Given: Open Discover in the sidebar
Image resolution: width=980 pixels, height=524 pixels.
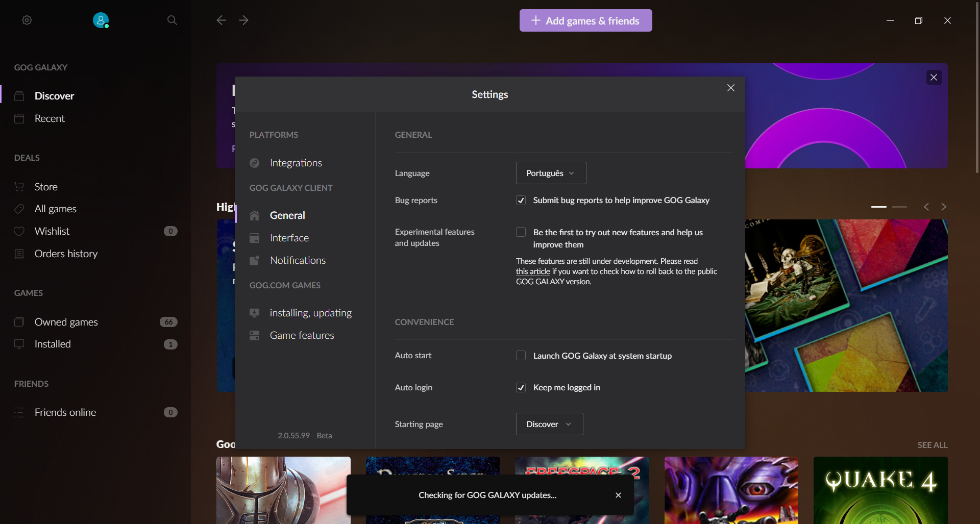Looking at the screenshot, I should pyautogui.click(x=54, y=96).
